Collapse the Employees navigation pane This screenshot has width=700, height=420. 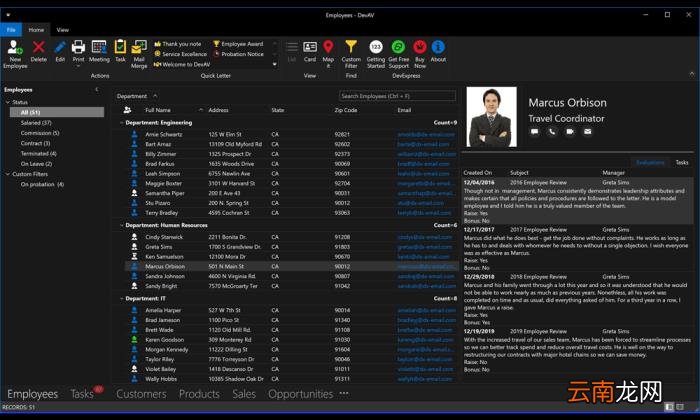point(97,90)
